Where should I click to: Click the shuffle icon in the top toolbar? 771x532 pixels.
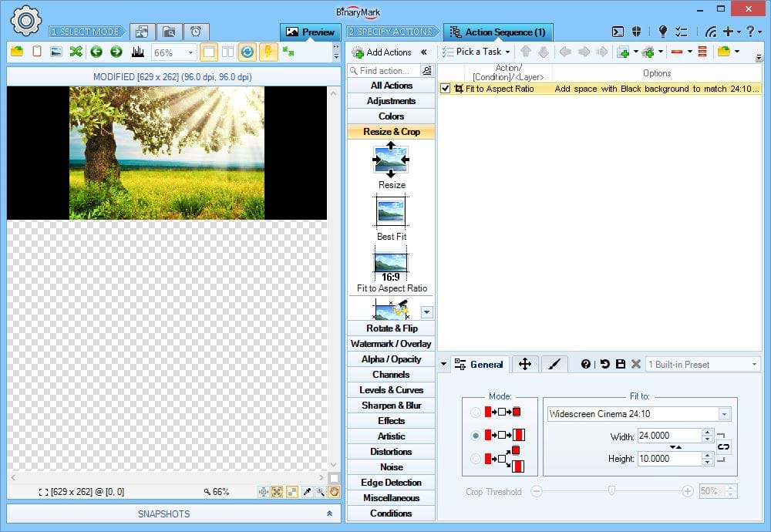[x=76, y=52]
